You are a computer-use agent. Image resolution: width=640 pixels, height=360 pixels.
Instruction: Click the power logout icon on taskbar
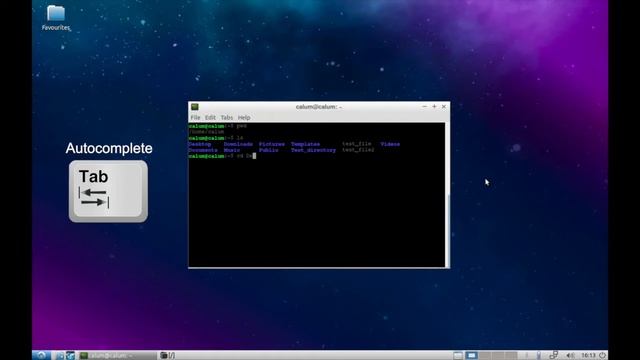(x=602, y=356)
